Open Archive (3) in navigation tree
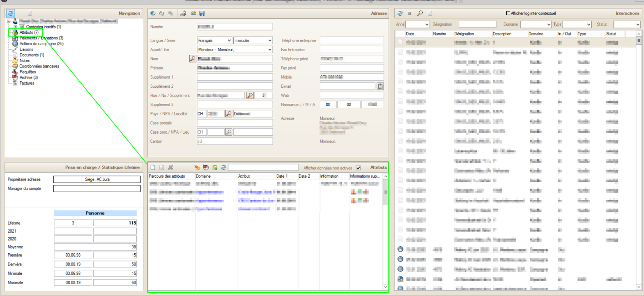Screen dimensions: 644x296 click(x=28, y=77)
